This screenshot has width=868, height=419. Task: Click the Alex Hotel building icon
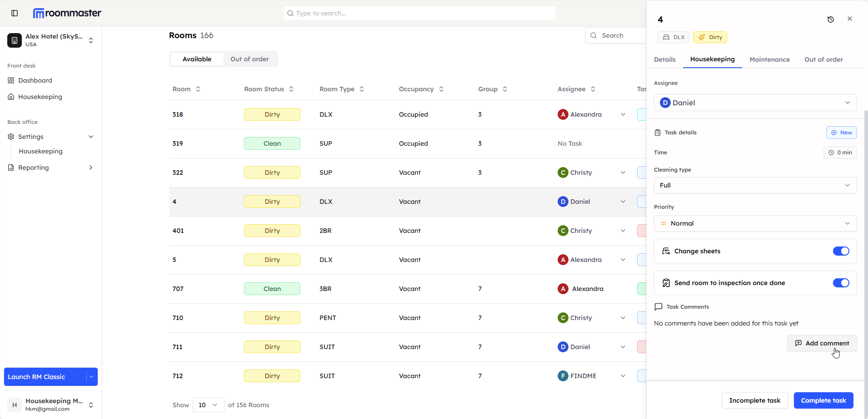tap(15, 40)
